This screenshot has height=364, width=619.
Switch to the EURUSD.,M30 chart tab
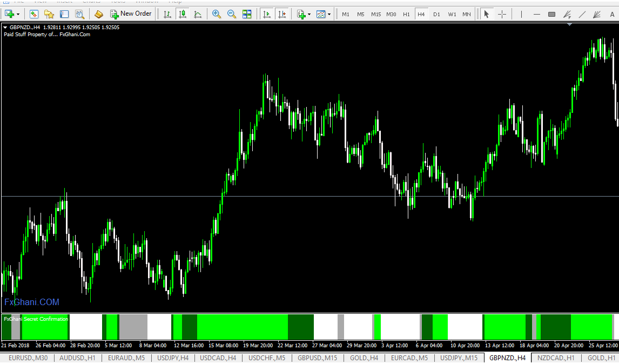pos(28,358)
